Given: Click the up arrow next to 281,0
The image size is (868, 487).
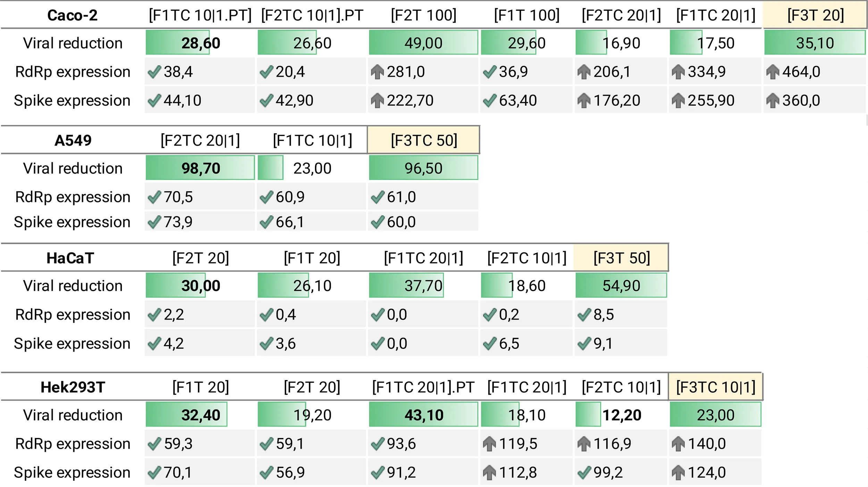Looking at the screenshot, I should point(377,72).
